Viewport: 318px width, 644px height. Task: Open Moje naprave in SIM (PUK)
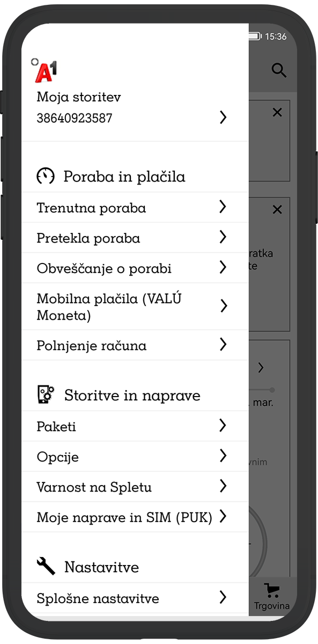tap(135, 517)
